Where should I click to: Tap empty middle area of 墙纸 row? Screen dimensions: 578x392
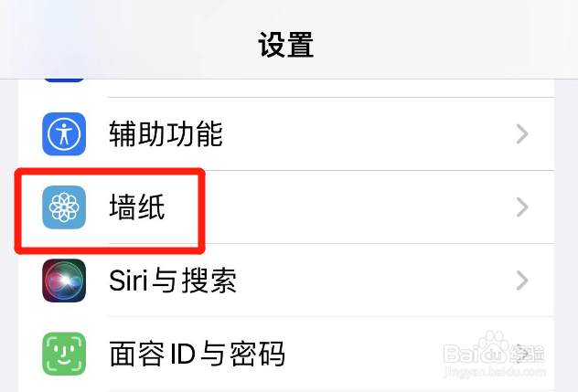point(350,207)
